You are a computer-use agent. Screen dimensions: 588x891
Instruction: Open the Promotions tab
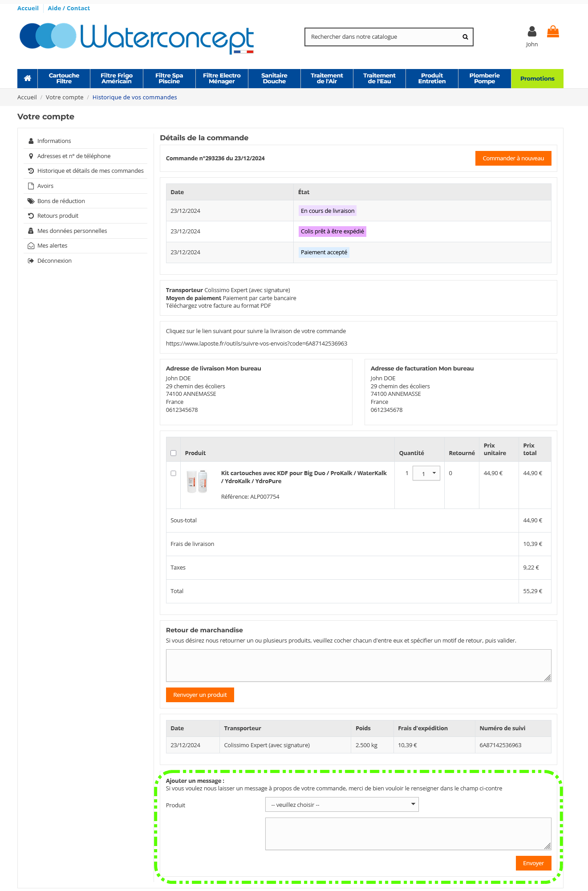point(537,79)
